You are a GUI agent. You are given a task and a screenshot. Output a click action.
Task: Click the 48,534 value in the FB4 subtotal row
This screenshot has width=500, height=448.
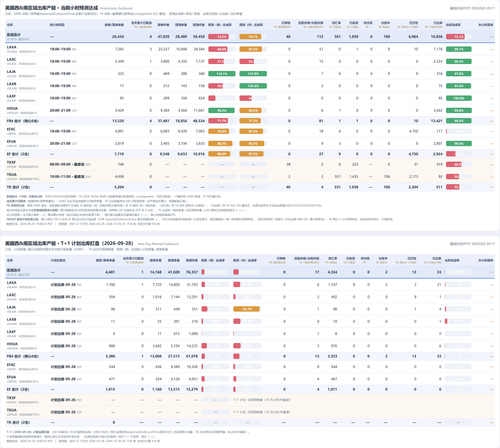pos(199,121)
